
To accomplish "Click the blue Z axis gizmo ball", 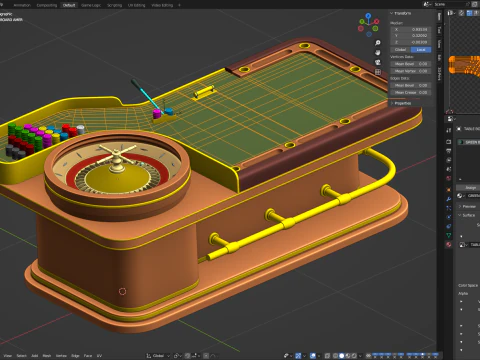I will tap(368, 15).
